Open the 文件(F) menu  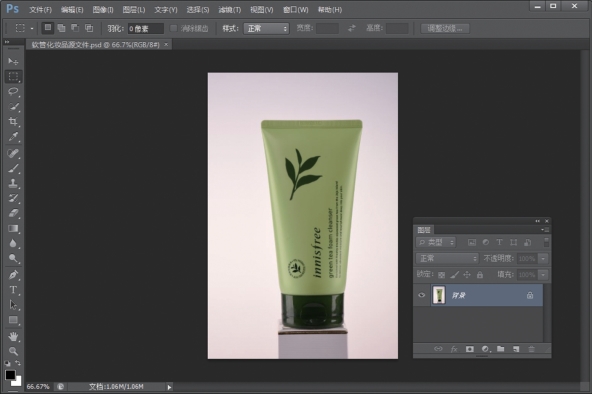click(40, 9)
